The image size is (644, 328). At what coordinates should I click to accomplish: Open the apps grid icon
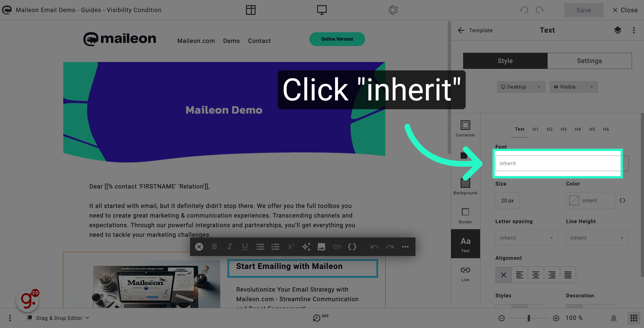[634, 318]
